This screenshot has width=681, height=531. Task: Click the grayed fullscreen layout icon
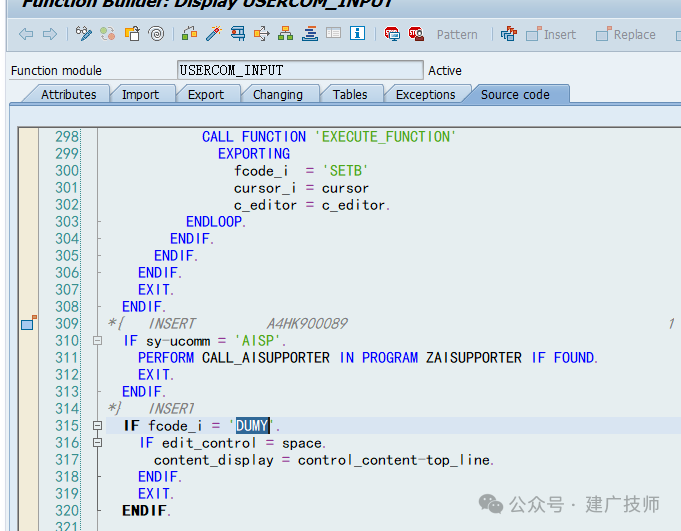point(334,33)
